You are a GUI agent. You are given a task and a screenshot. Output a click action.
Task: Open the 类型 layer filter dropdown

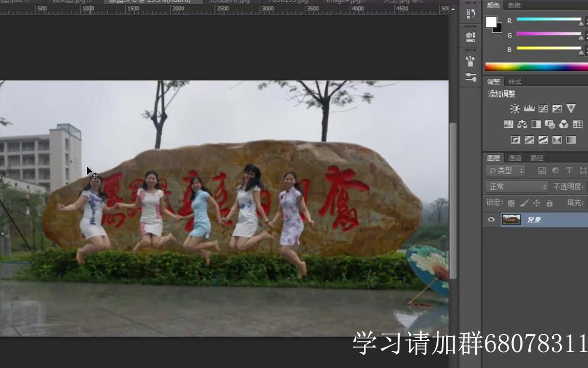click(x=505, y=171)
